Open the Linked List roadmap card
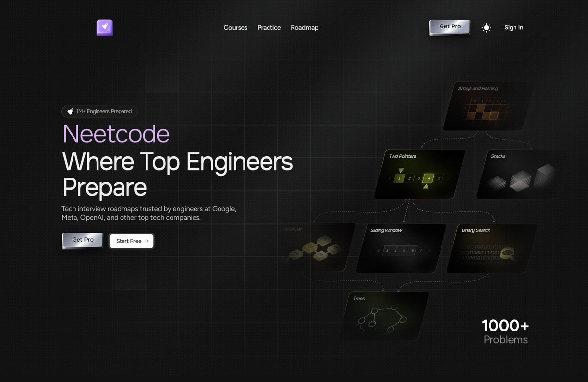 coord(316,248)
